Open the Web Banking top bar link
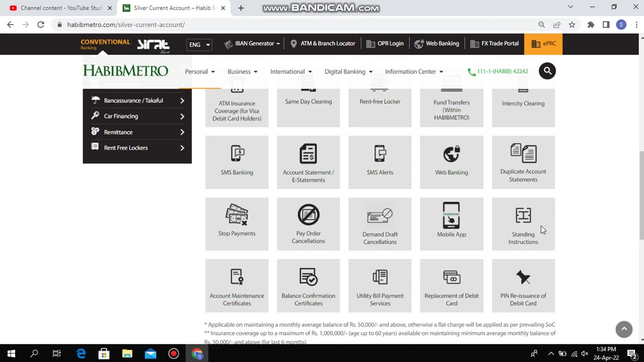 (x=437, y=44)
